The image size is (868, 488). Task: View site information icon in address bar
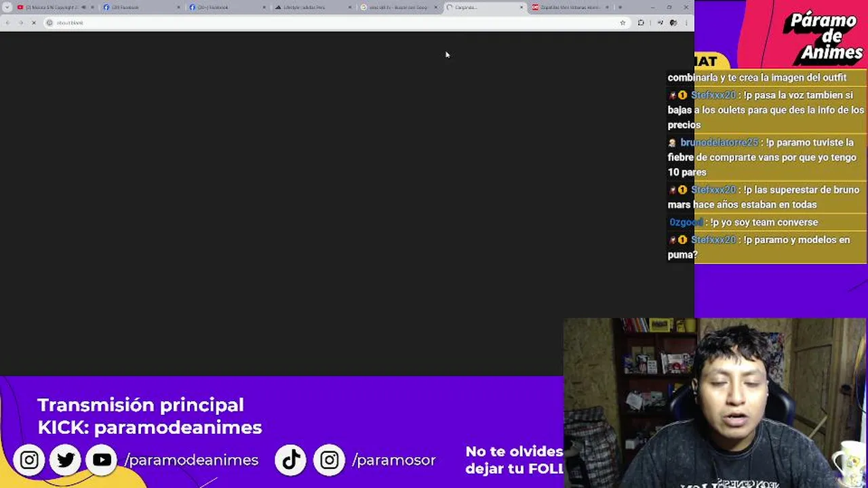[50, 22]
